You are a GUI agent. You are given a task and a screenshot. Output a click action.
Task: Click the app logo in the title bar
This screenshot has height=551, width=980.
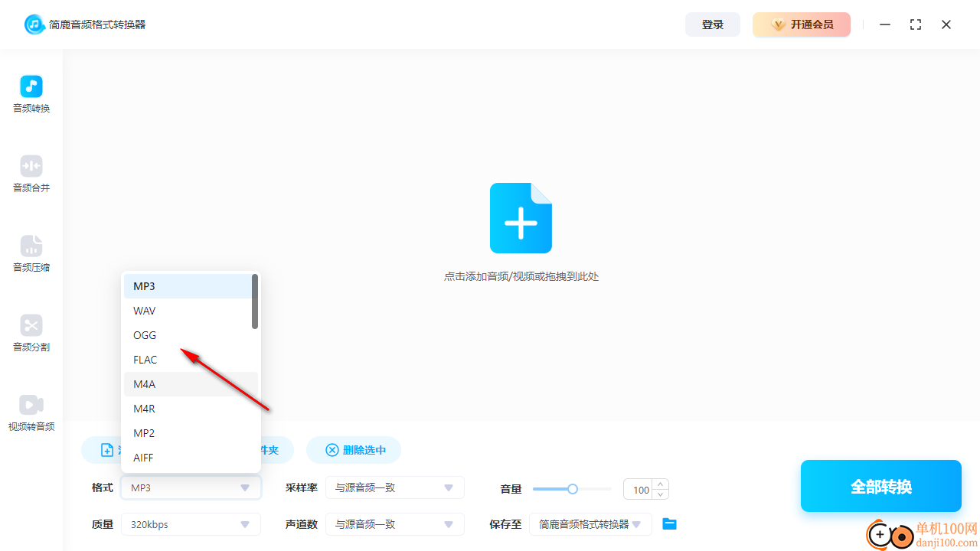(34, 24)
